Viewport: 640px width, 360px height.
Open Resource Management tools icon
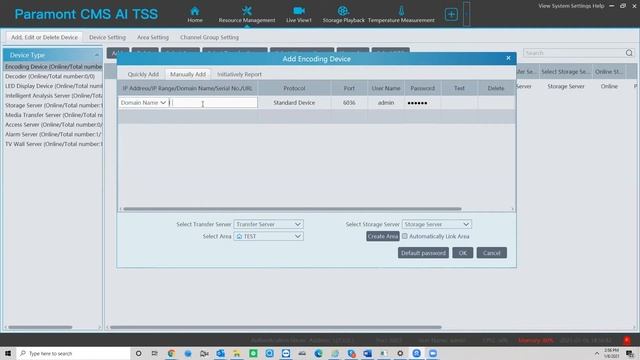coord(247,11)
